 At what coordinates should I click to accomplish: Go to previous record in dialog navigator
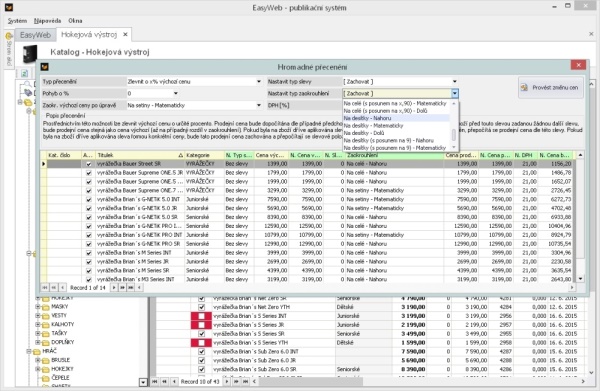tap(62, 287)
